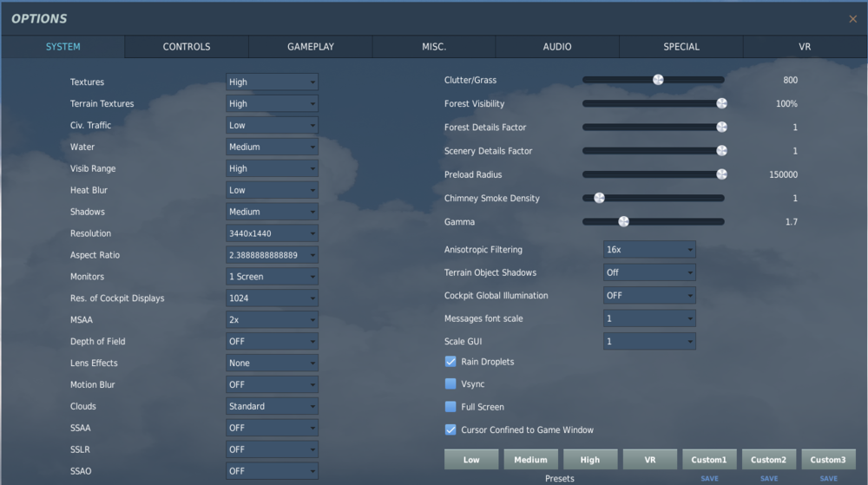Open the Visib Range dropdown
This screenshot has height=485, width=868.
[x=272, y=168]
